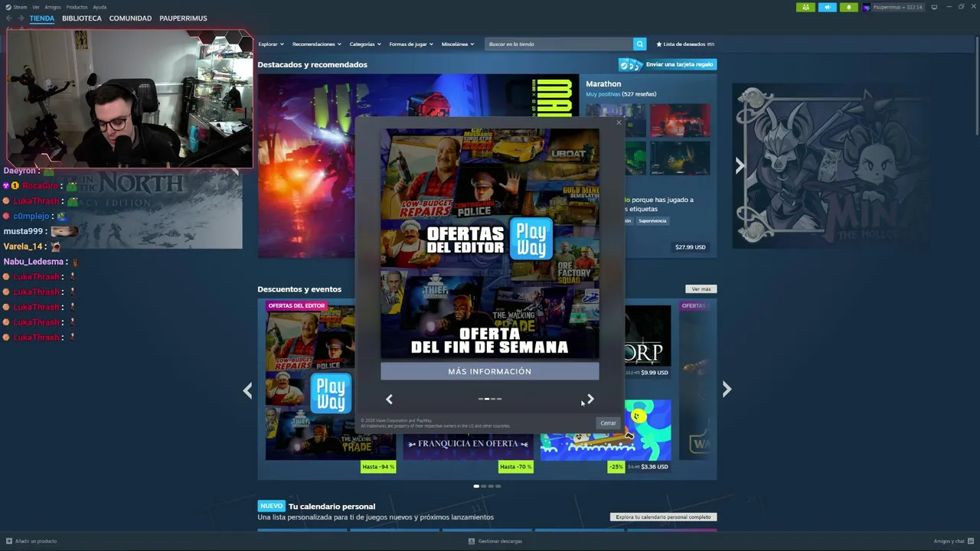
Task: Switch to Big Picture mode via monitor icon
Action: point(934,7)
